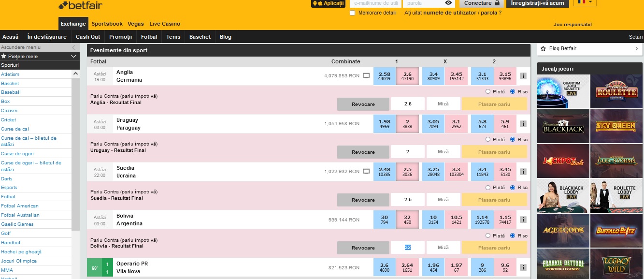Open Esports in the sports list
644x279 pixels.
point(9,188)
